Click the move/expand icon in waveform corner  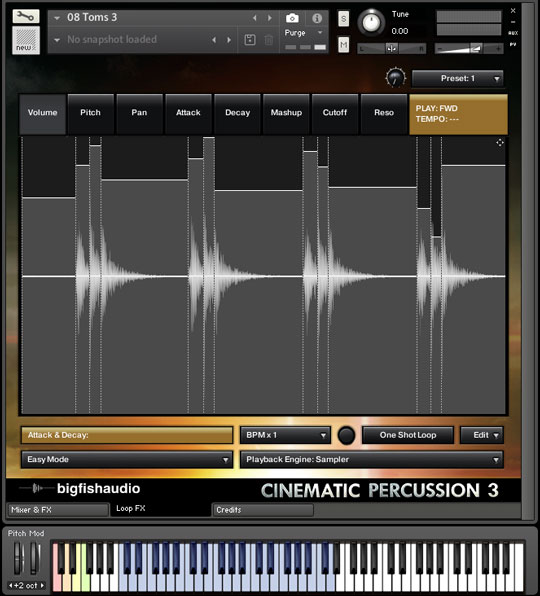(x=500, y=143)
